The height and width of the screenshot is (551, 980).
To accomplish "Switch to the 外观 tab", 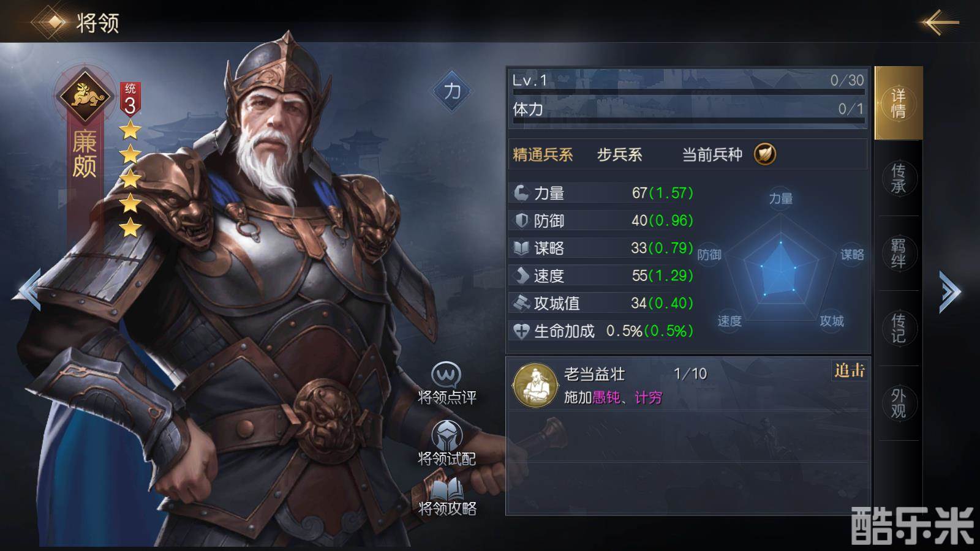I will [898, 403].
